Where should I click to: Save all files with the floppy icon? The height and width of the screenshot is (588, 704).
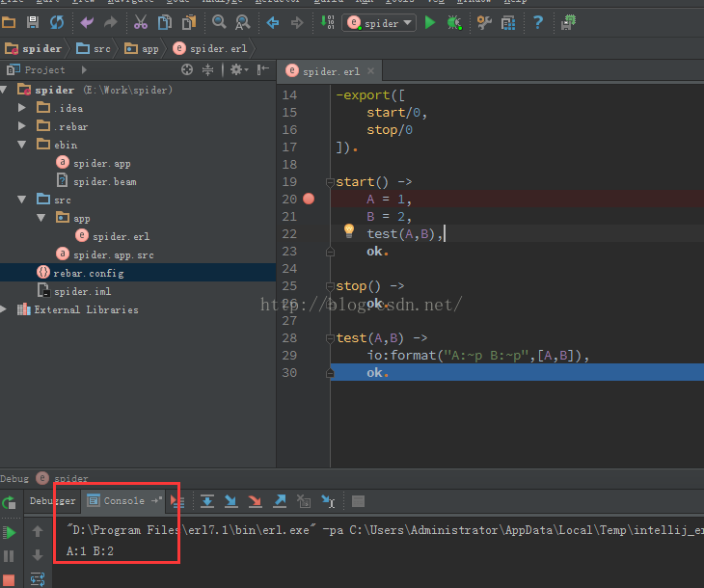click(33, 22)
